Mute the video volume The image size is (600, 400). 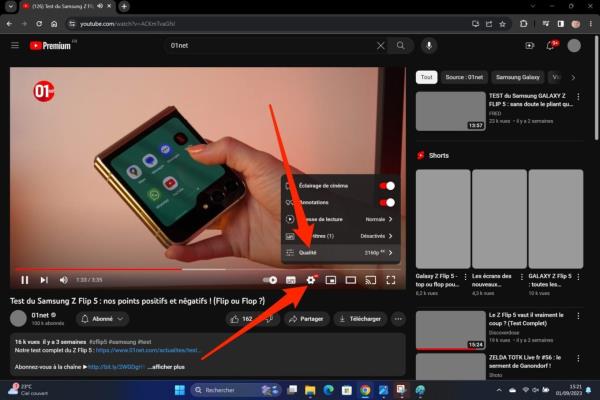coord(63,280)
